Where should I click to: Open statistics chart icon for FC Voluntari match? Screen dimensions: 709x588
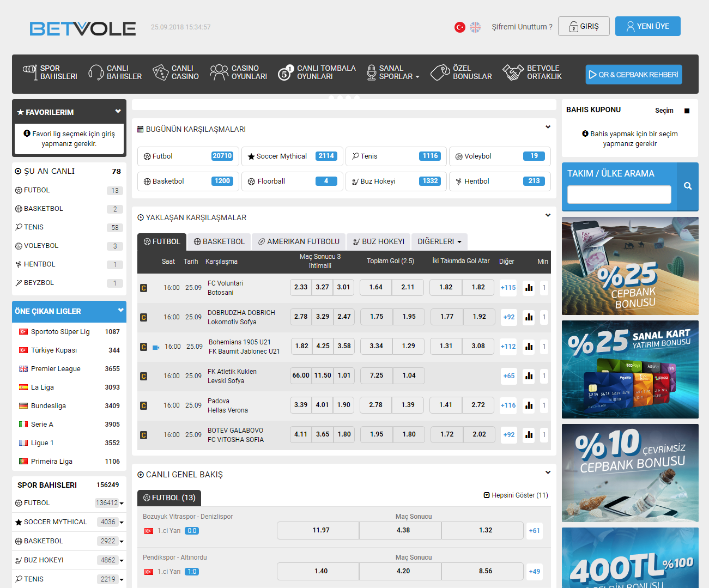click(x=529, y=288)
